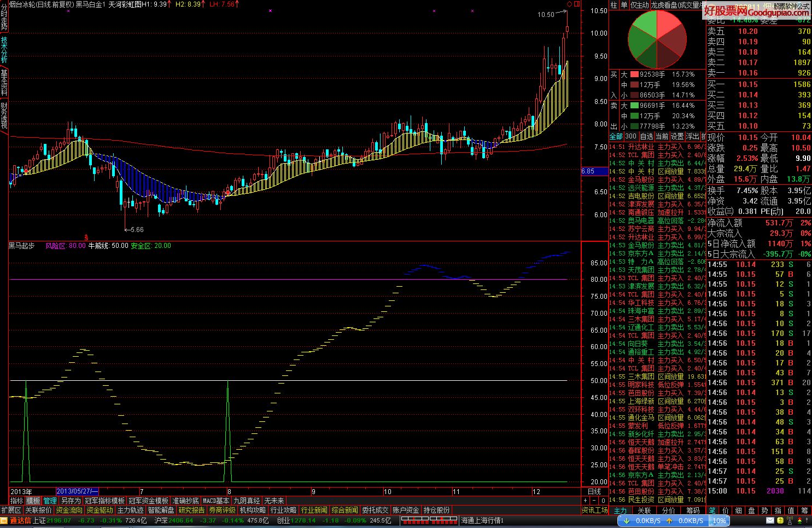Click the plus zoom button under 日线
This screenshot has width=812, height=528.
click(x=585, y=500)
